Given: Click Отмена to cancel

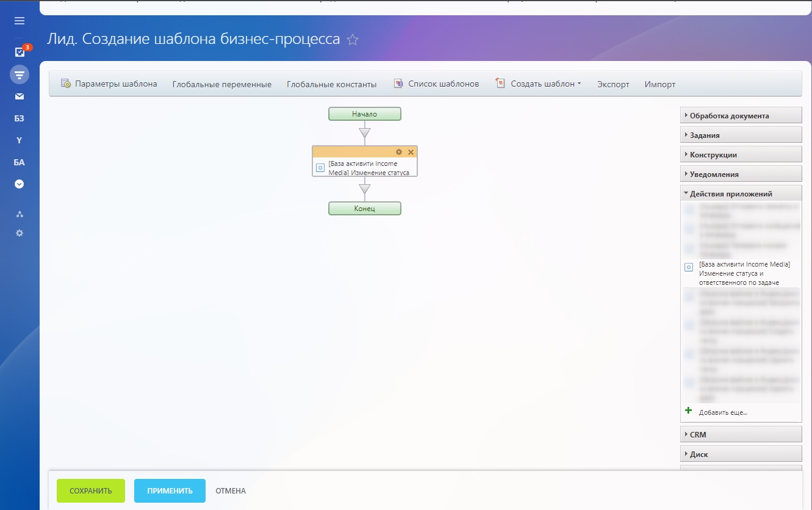Looking at the screenshot, I should click(x=231, y=490).
